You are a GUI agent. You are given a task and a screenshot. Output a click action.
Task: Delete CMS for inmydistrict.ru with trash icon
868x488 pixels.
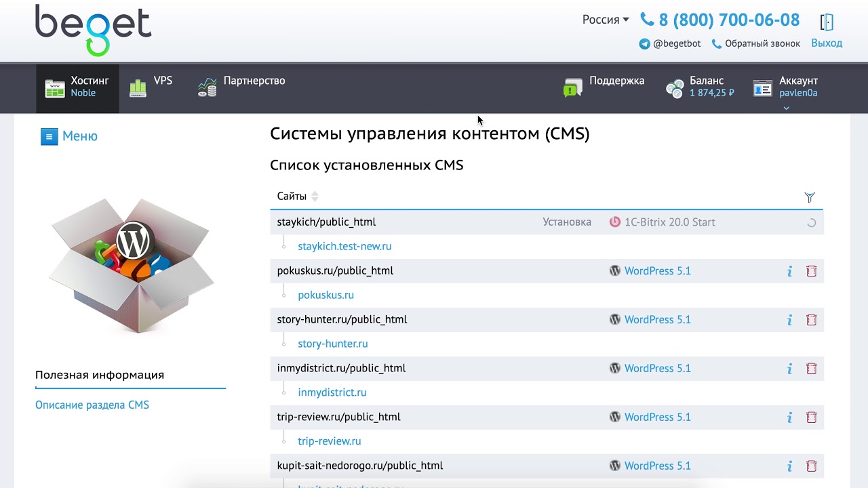811,369
